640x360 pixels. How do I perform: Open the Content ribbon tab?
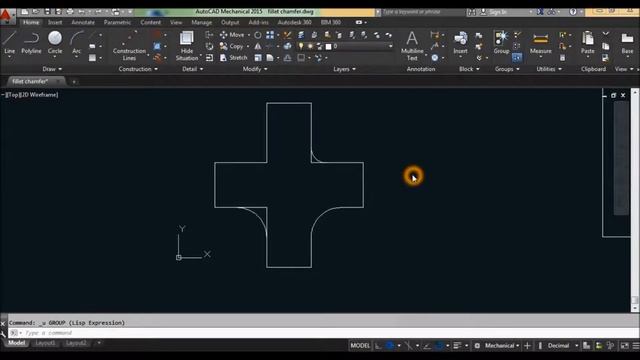pyautogui.click(x=151, y=22)
